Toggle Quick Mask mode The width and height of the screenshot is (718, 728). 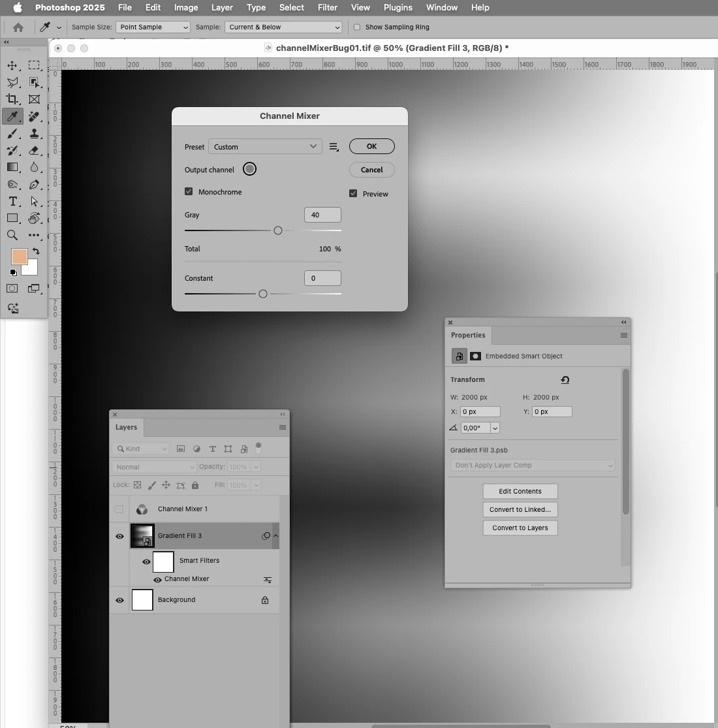(x=12, y=289)
